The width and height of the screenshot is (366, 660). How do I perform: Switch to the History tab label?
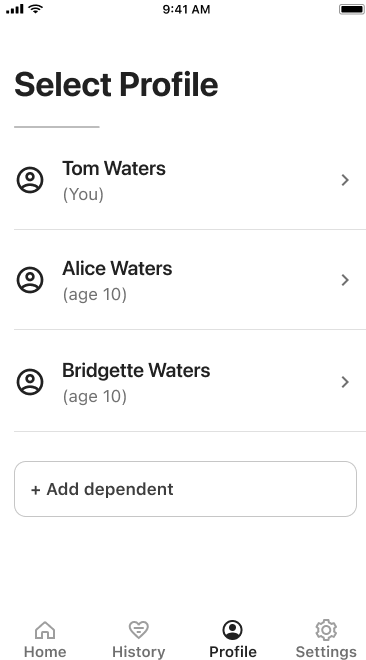click(x=139, y=652)
